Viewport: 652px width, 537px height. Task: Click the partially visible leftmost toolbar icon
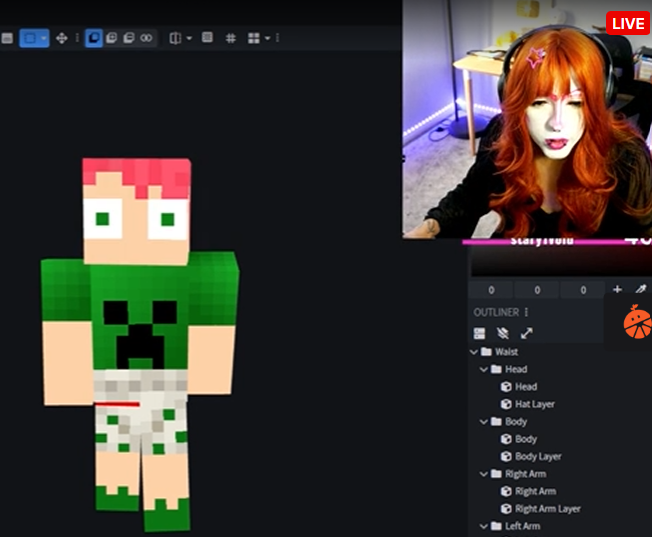pos(7,38)
